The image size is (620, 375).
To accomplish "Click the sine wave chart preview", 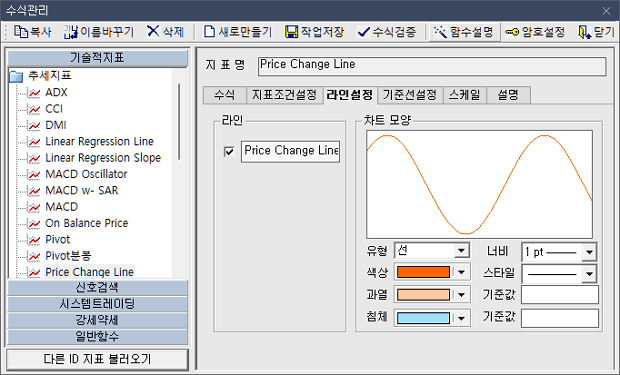I will [479, 184].
